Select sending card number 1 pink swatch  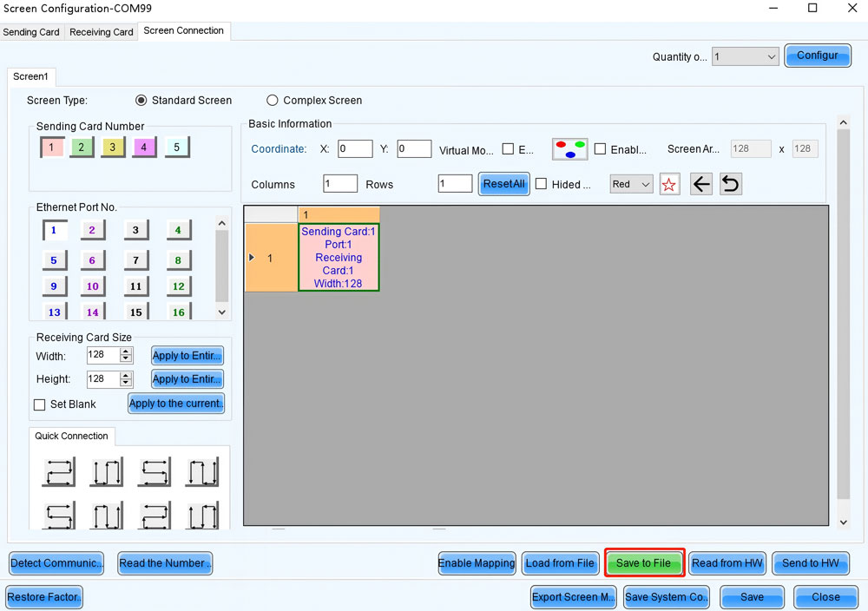(x=52, y=148)
